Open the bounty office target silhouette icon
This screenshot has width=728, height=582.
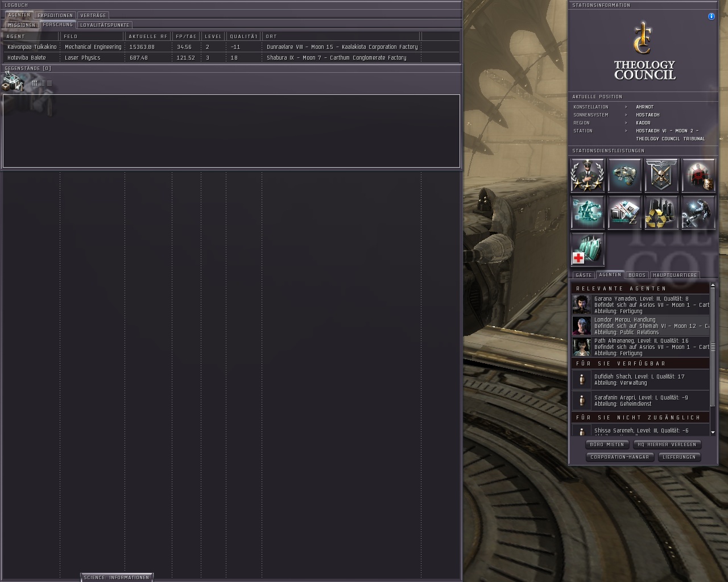pos(698,175)
